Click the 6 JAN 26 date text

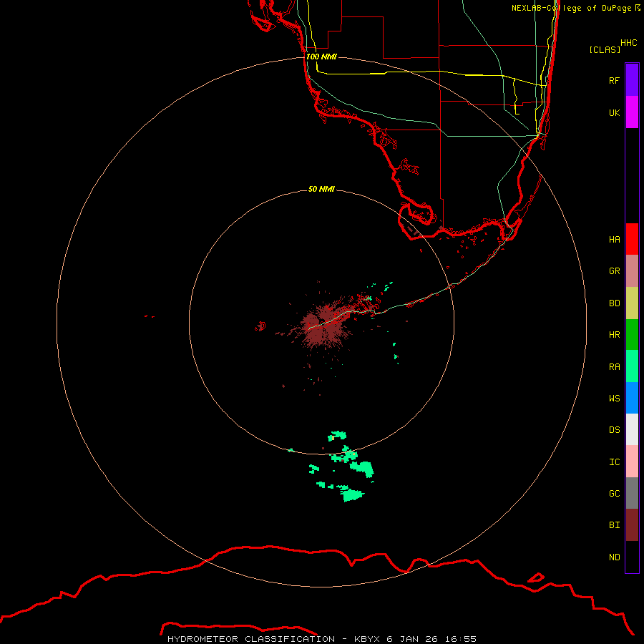[414, 639]
